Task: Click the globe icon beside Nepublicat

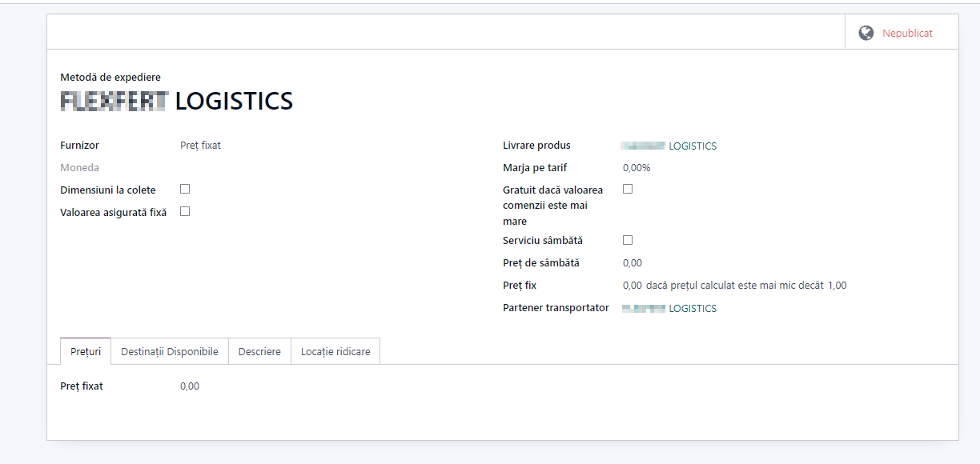Action: coord(866,33)
